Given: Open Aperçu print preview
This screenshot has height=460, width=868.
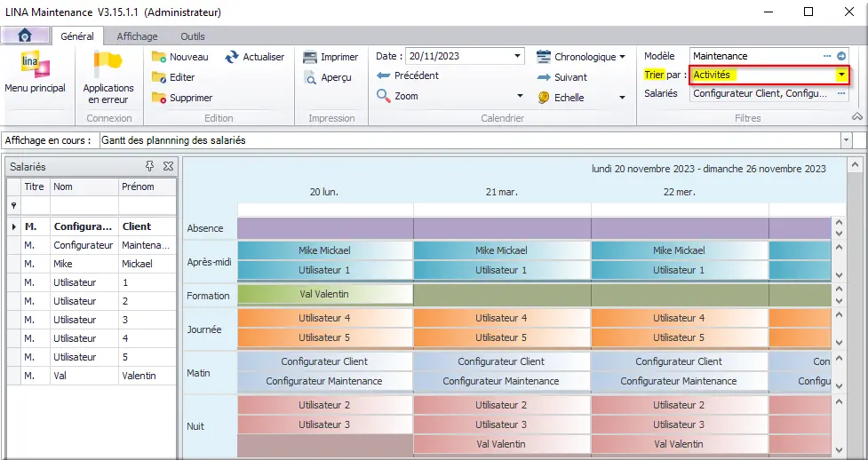Looking at the screenshot, I should click(328, 77).
